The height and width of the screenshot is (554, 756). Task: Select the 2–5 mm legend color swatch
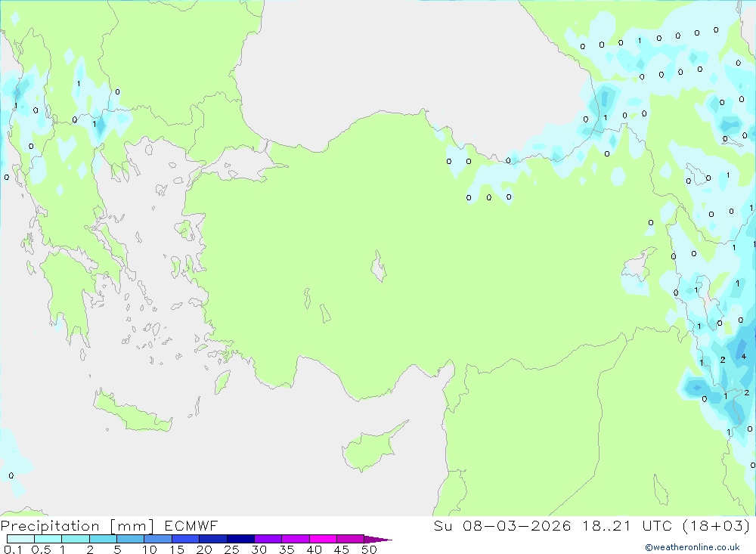103,539
